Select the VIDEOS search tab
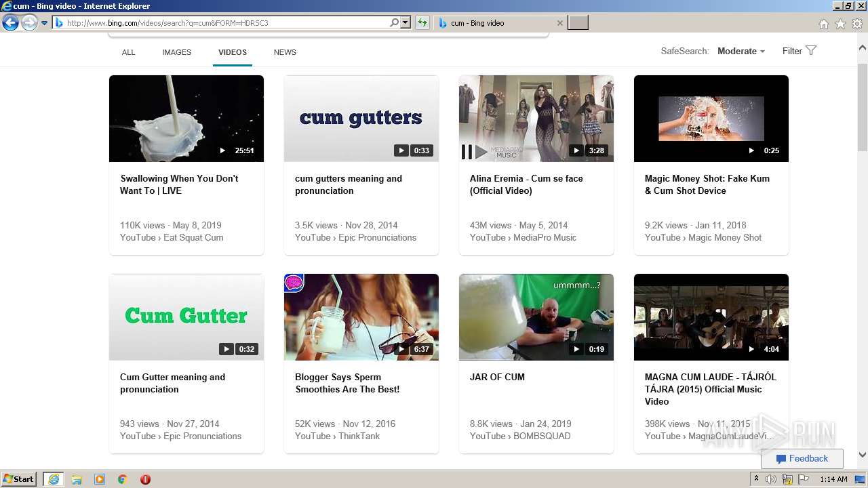Viewport: 868px width, 488px height. click(233, 52)
